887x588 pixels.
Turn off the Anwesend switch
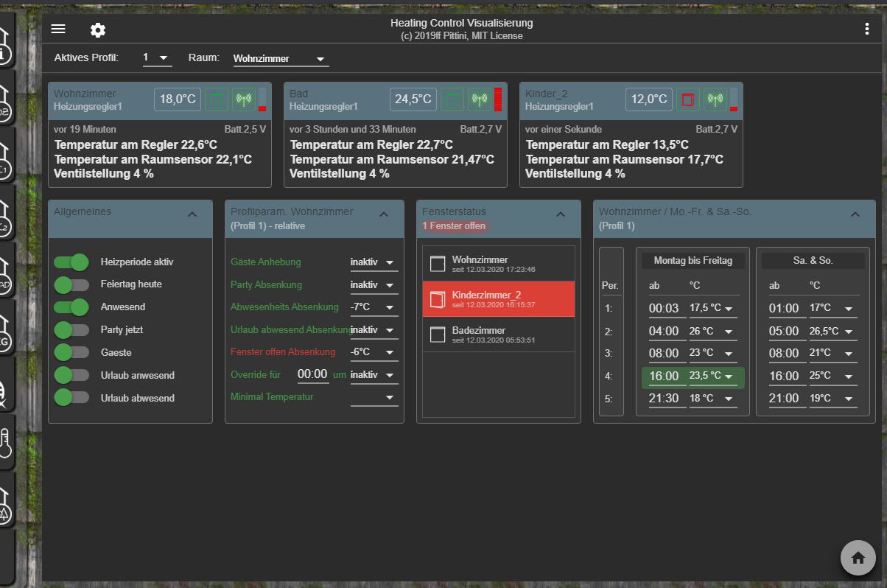tap(72, 307)
